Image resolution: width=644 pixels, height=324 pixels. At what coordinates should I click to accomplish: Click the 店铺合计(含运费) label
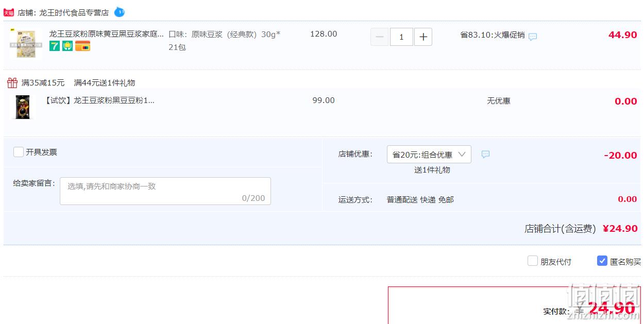click(x=560, y=229)
